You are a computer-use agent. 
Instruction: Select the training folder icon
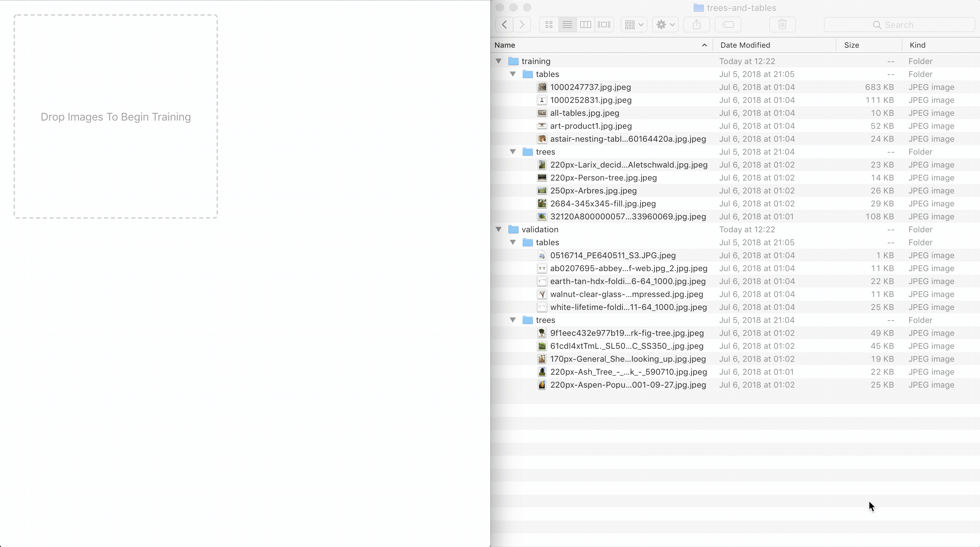click(513, 61)
